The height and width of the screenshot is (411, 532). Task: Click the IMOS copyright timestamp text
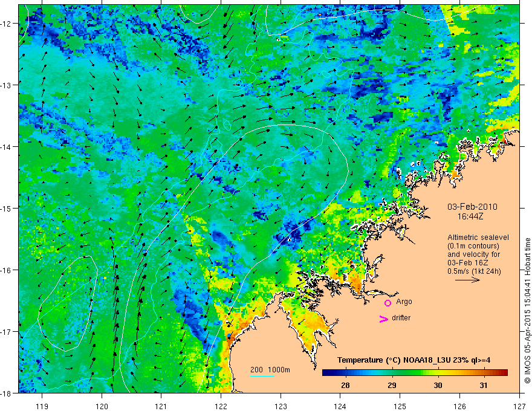[x=527, y=311]
